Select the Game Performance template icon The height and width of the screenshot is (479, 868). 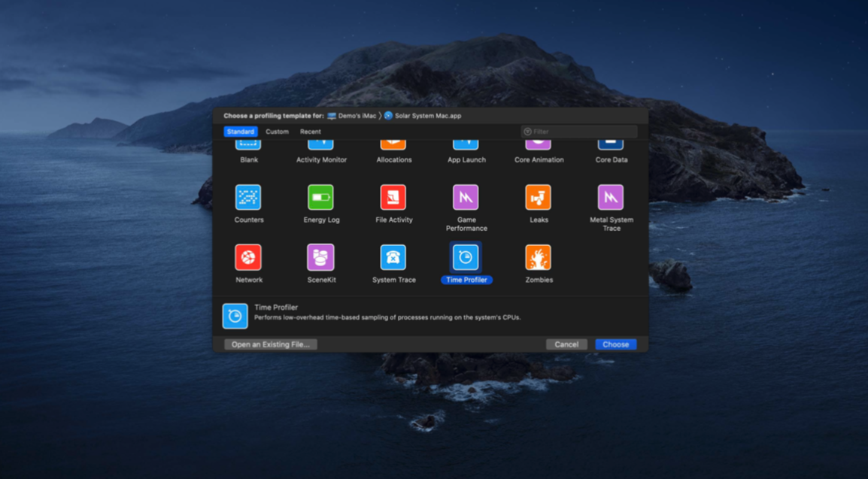click(x=466, y=198)
